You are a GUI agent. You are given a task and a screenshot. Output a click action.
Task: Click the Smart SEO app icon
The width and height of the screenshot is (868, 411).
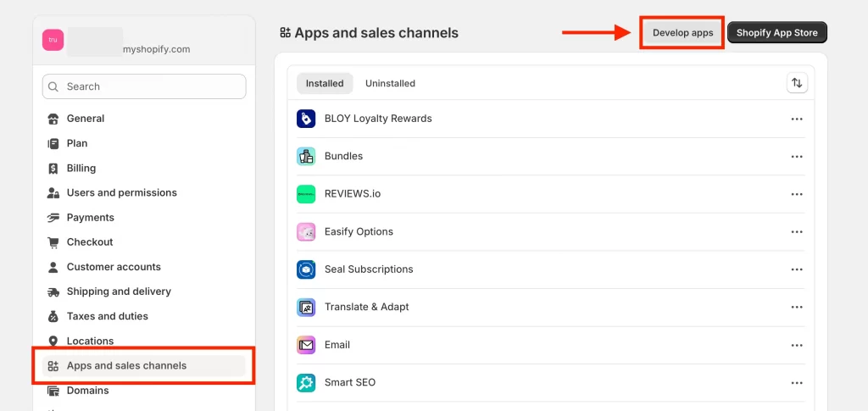click(306, 382)
